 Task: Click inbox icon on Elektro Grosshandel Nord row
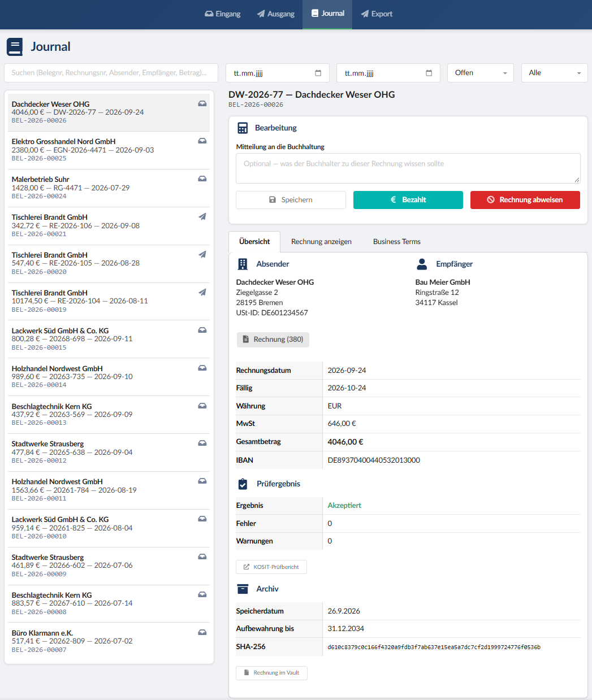[202, 141]
